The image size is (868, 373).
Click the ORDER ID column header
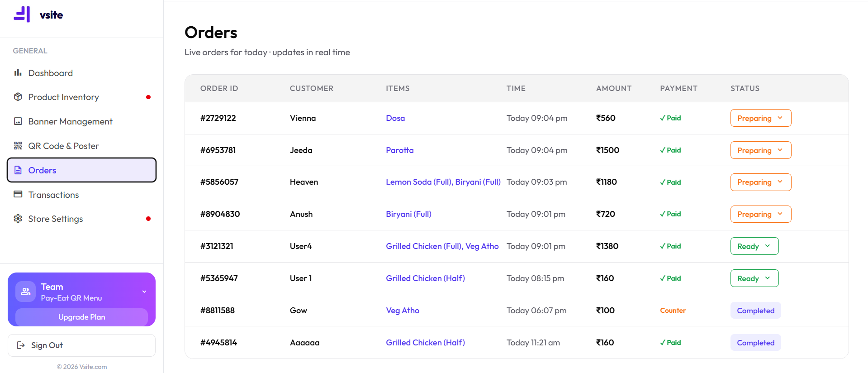click(219, 88)
